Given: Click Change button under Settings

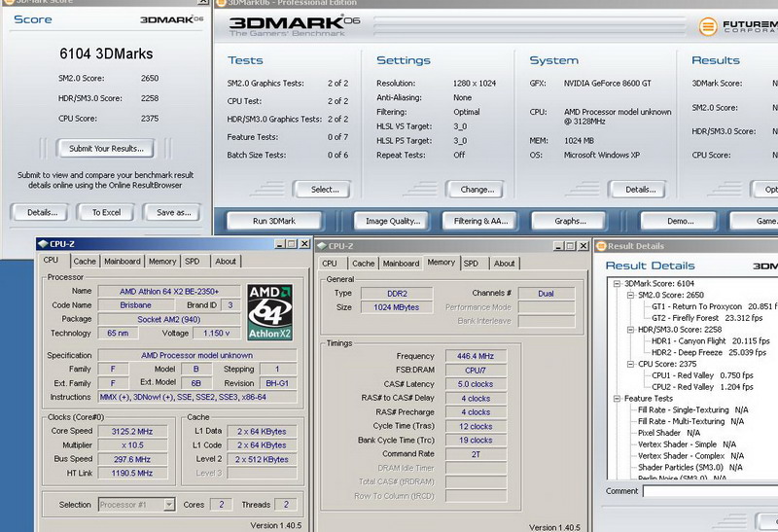Looking at the screenshot, I should pos(477,190).
